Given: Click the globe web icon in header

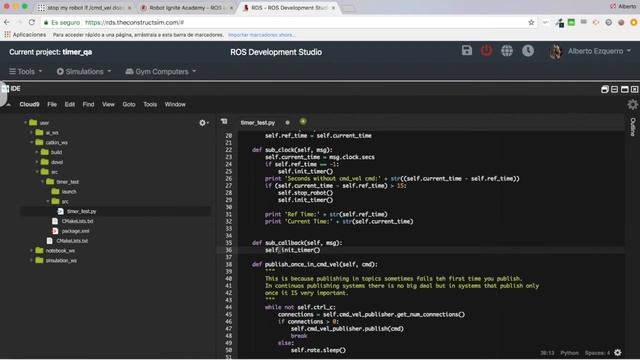Looking at the screenshot, I should click(507, 51).
